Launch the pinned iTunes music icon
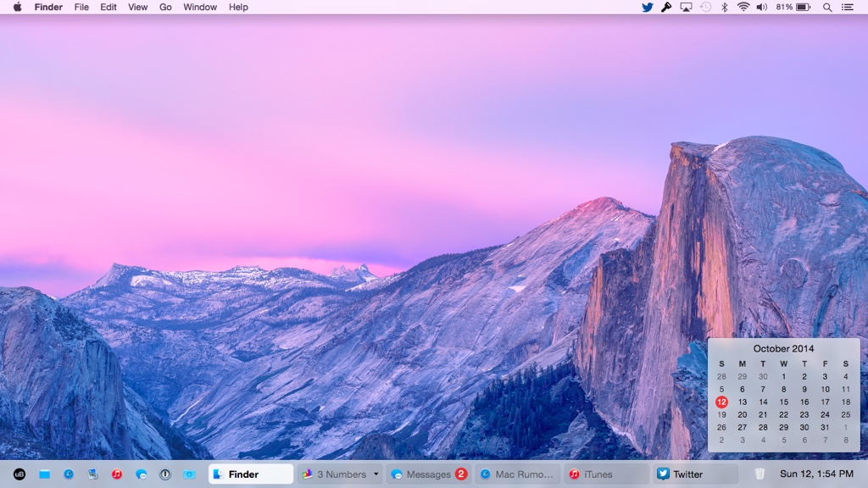868x488 pixels. (x=117, y=474)
